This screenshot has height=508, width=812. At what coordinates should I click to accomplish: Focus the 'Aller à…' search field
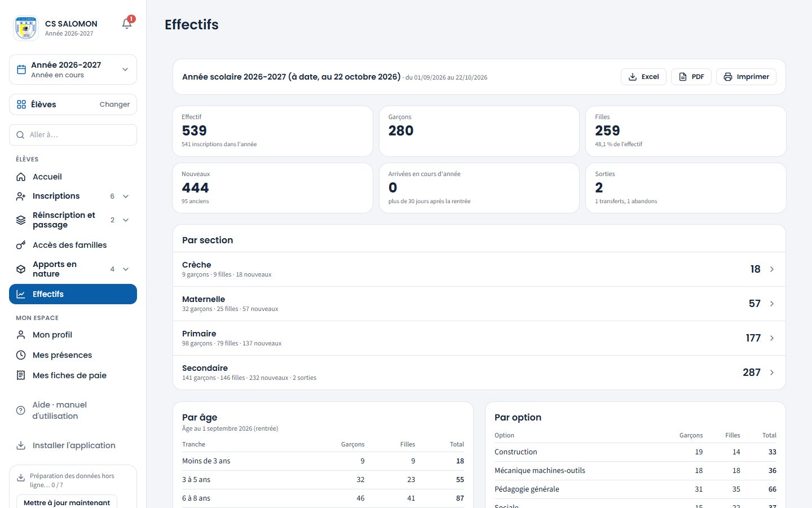[x=73, y=135]
